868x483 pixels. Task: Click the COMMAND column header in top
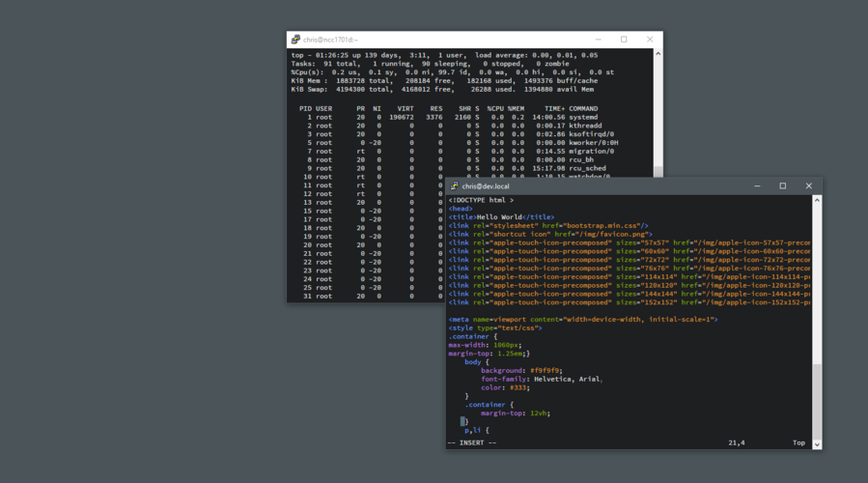(583, 108)
